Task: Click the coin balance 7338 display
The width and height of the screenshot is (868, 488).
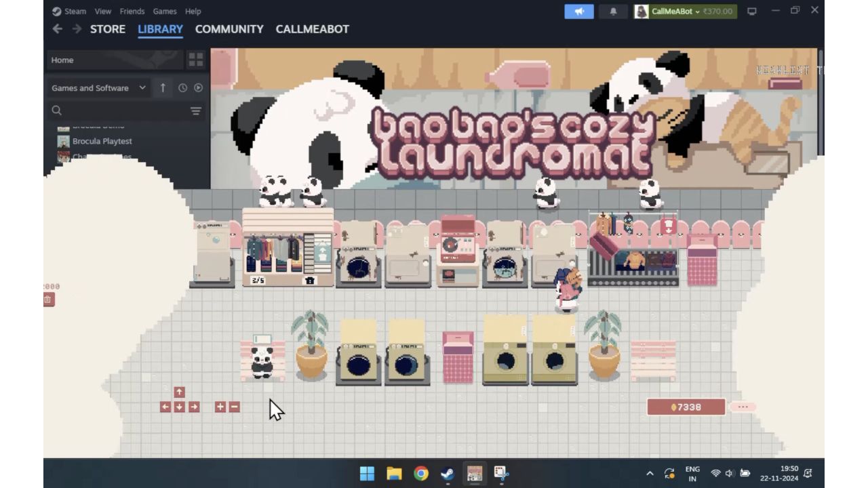Action: 686,407
